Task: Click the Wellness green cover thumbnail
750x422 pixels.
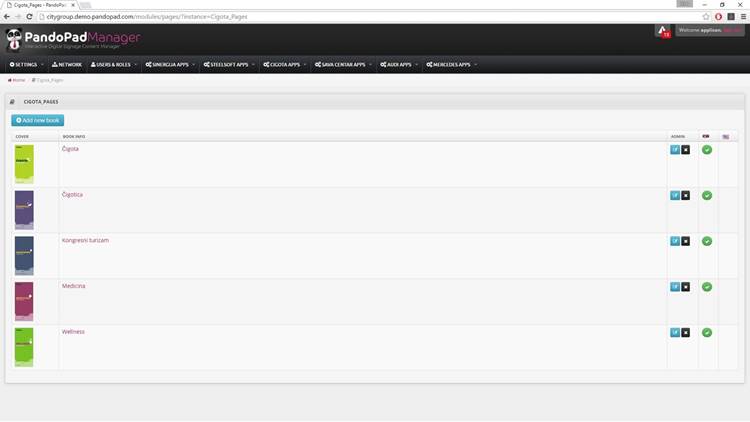Action: (24, 347)
